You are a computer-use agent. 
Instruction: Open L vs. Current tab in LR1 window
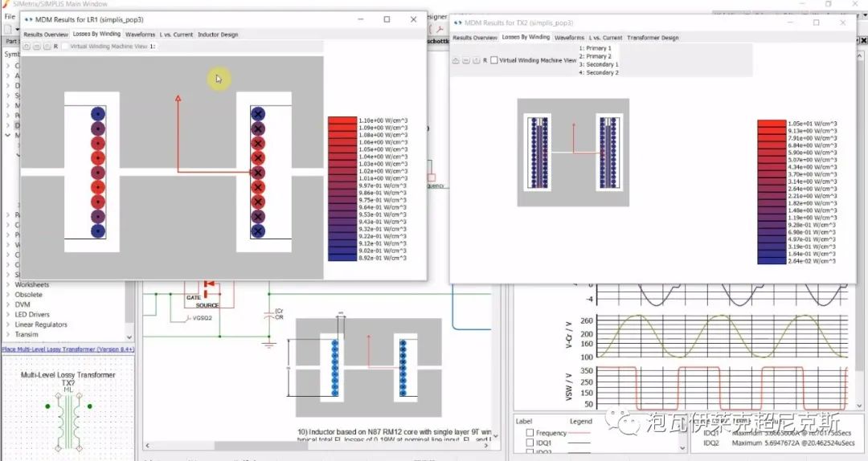tap(176, 35)
